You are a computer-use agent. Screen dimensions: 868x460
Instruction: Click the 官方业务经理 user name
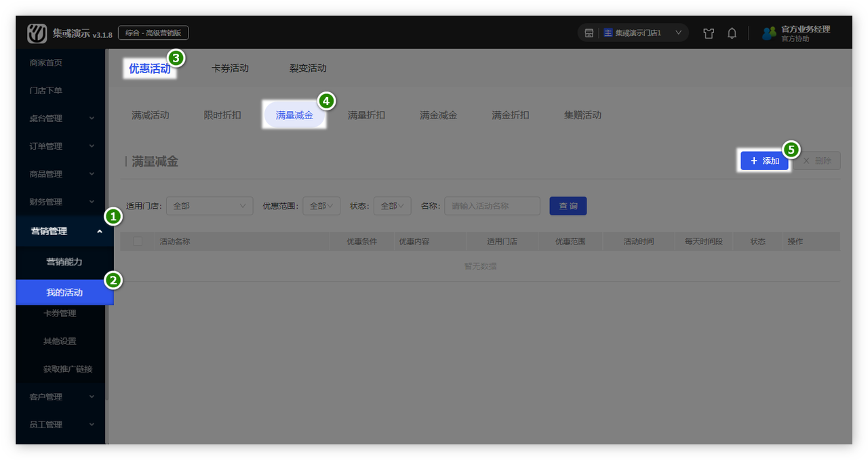click(806, 29)
